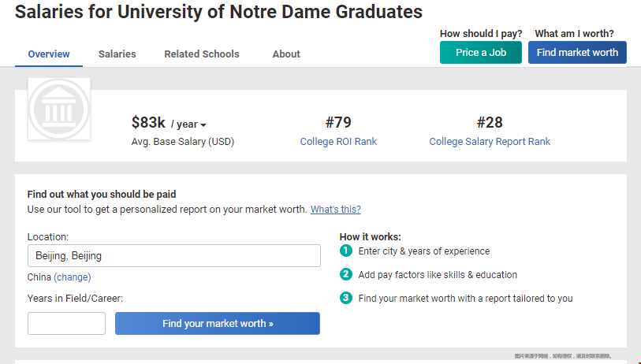Click Find your market worth » button

[x=218, y=324]
